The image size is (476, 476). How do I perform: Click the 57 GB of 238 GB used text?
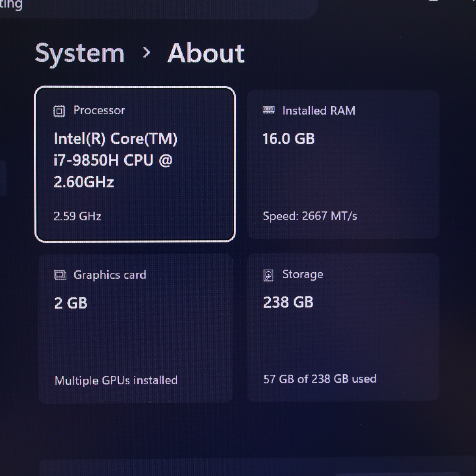320,379
